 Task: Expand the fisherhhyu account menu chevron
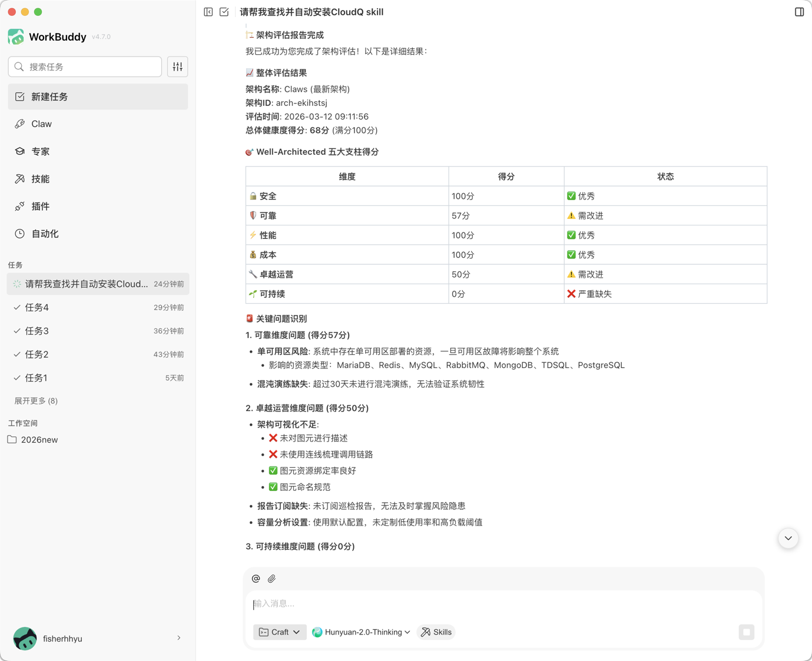click(179, 638)
